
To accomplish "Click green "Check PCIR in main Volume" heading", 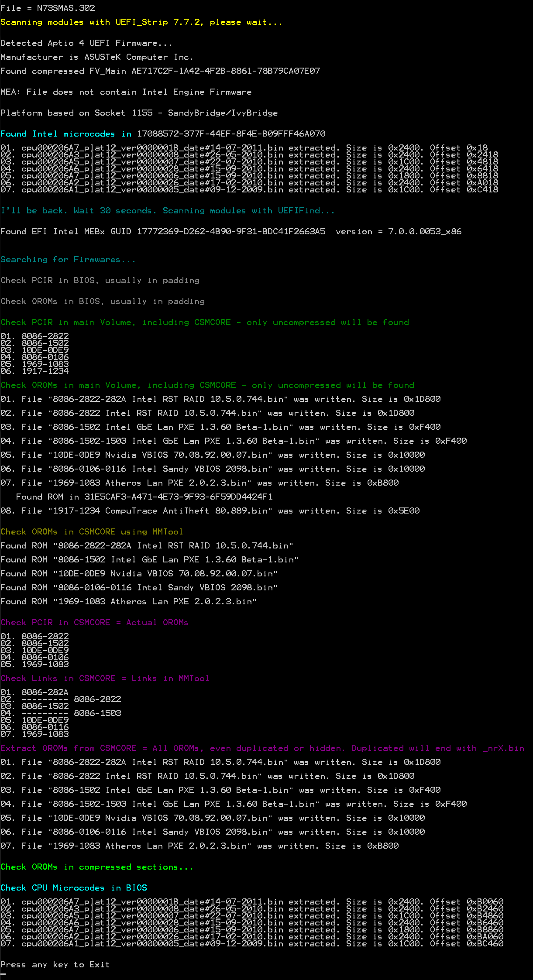I will point(205,322).
